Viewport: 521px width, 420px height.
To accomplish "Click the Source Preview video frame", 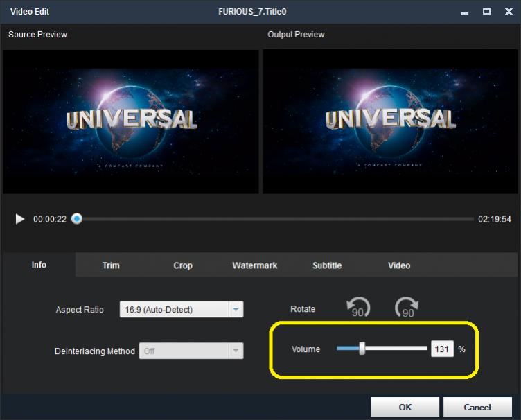I will coord(131,121).
